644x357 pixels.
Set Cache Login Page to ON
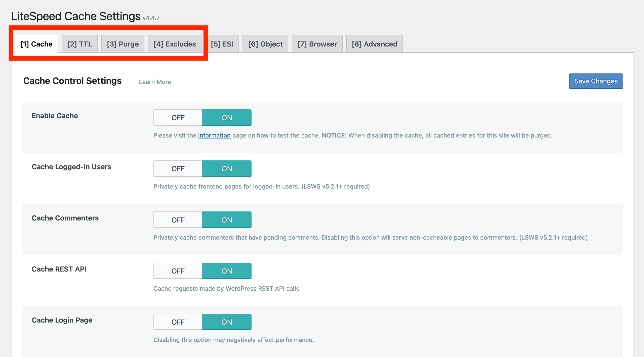227,322
